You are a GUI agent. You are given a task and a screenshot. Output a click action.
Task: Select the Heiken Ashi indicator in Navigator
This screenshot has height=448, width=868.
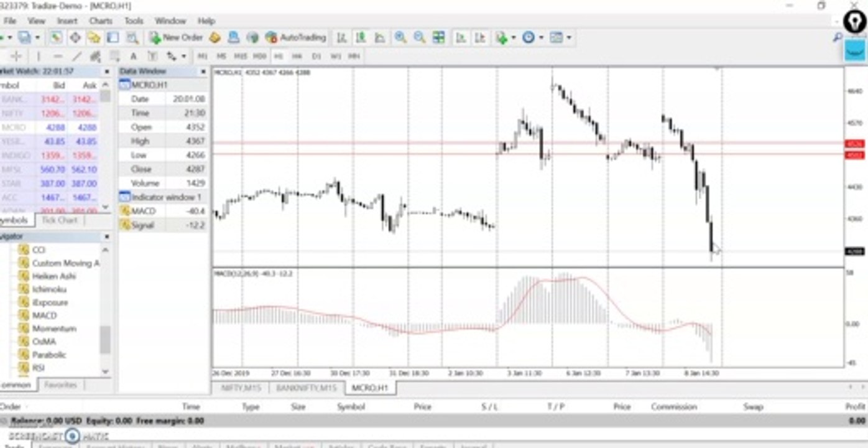coord(53,276)
